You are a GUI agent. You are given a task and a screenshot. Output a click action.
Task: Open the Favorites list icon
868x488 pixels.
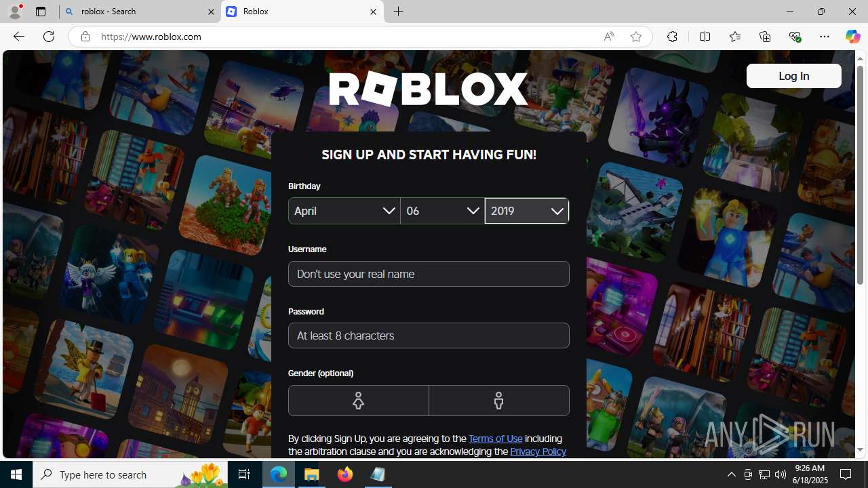click(734, 37)
